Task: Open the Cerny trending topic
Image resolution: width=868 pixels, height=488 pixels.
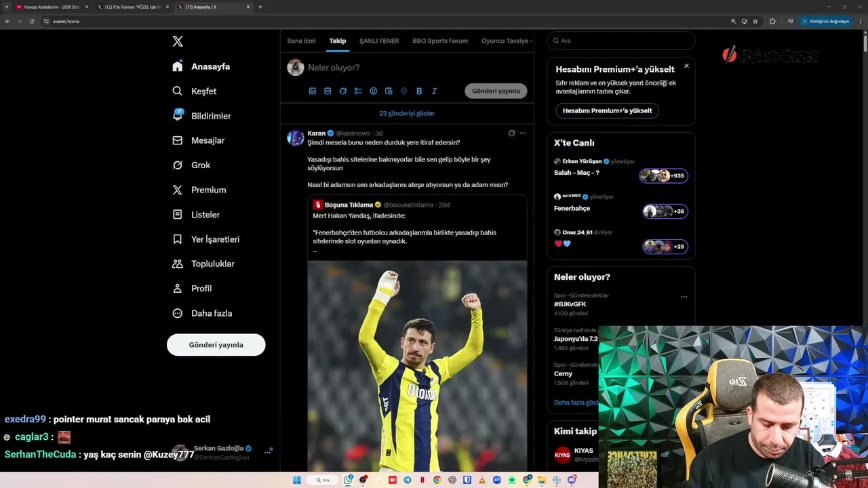Action: click(563, 373)
